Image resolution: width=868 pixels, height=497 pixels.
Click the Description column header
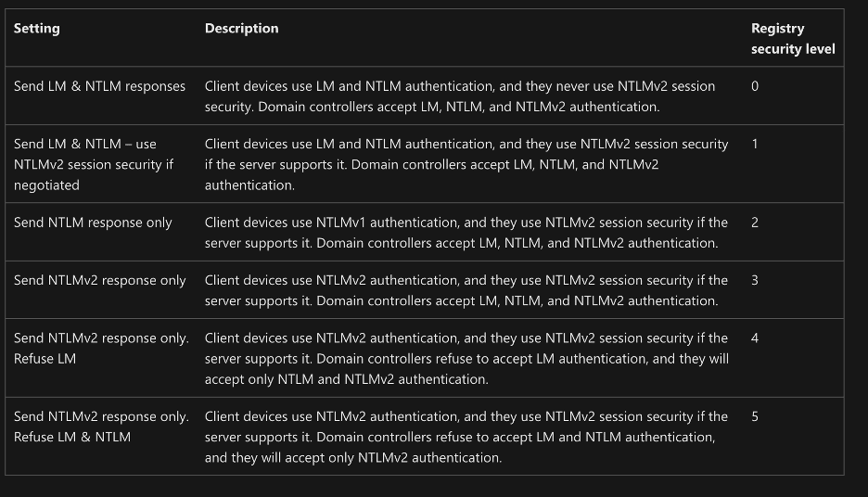pyautogui.click(x=241, y=28)
